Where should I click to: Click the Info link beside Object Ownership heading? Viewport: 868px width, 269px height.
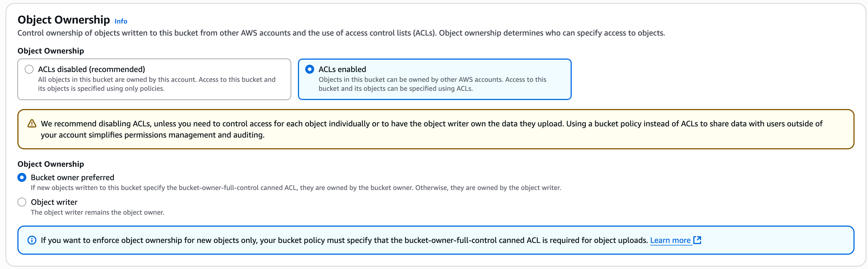[121, 21]
